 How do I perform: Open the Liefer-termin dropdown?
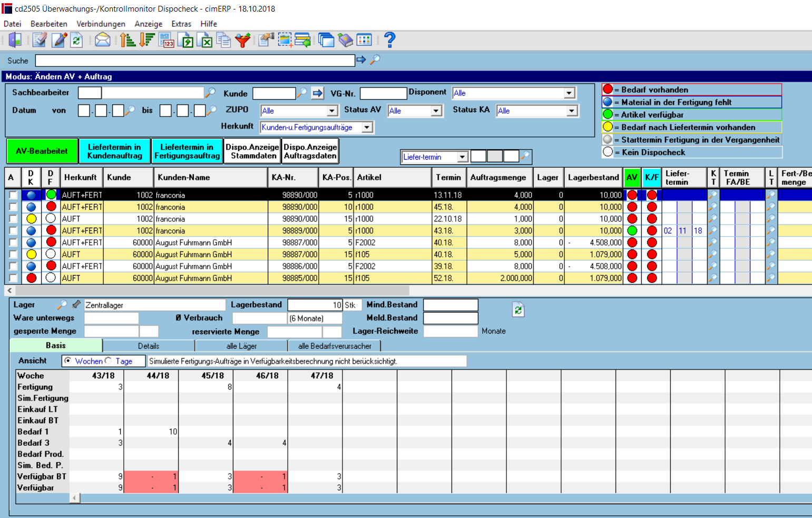[x=462, y=157]
